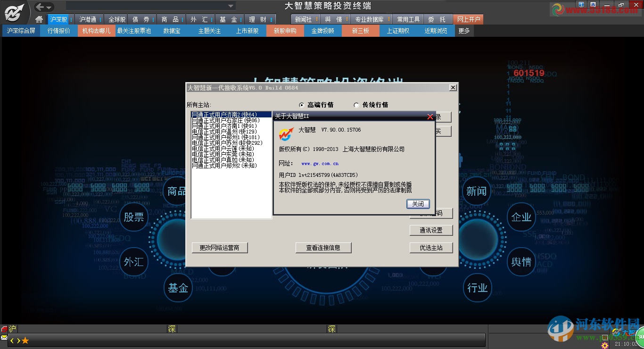The height and width of the screenshot is (349, 644).
Task: Switch to the 机构去哪儿 tab
Action: [x=97, y=31]
